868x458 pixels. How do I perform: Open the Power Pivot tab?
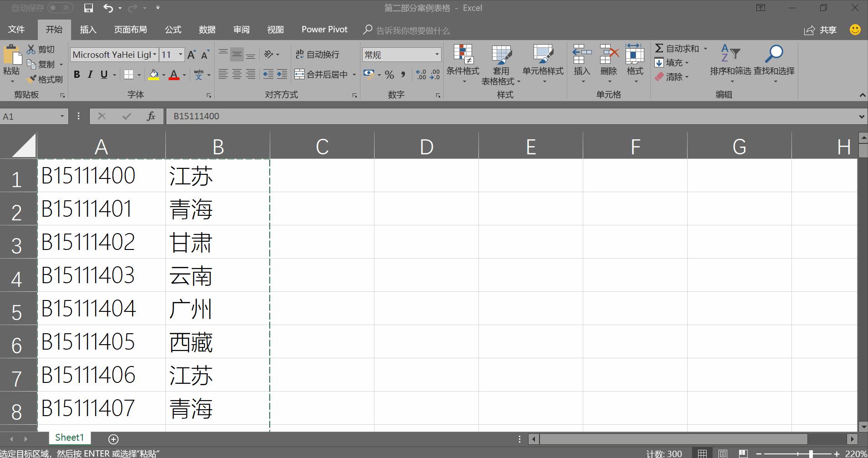click(x=324, y=29)
